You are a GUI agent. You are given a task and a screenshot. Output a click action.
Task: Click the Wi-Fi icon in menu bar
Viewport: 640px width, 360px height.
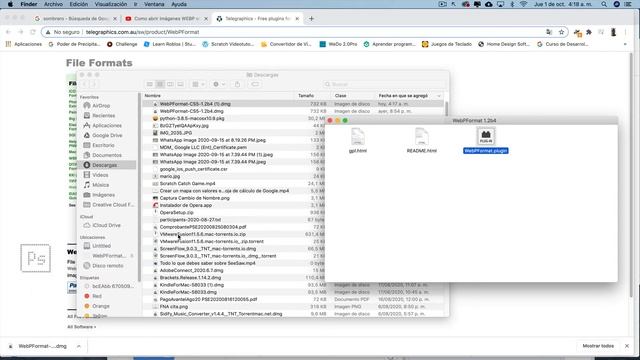pyautogui.click(x=524, y=4)
